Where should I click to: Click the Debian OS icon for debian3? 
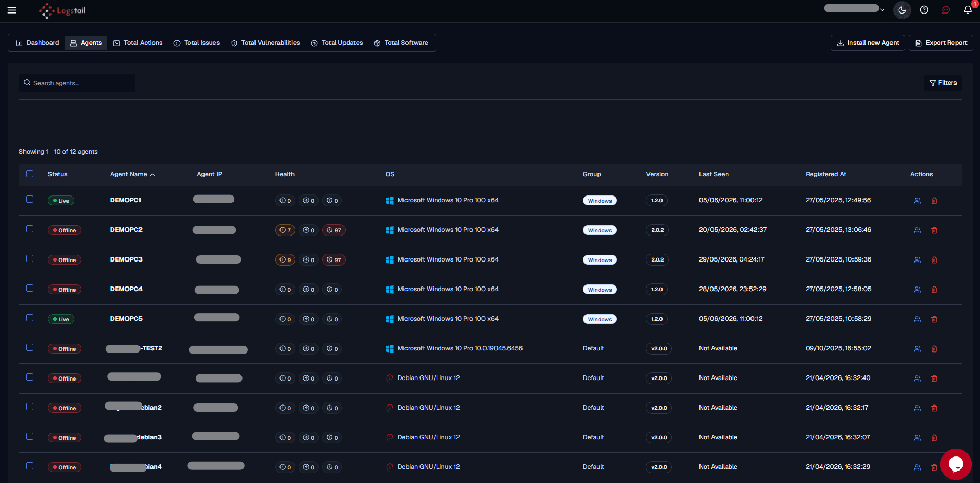click(x=389, y=438)
